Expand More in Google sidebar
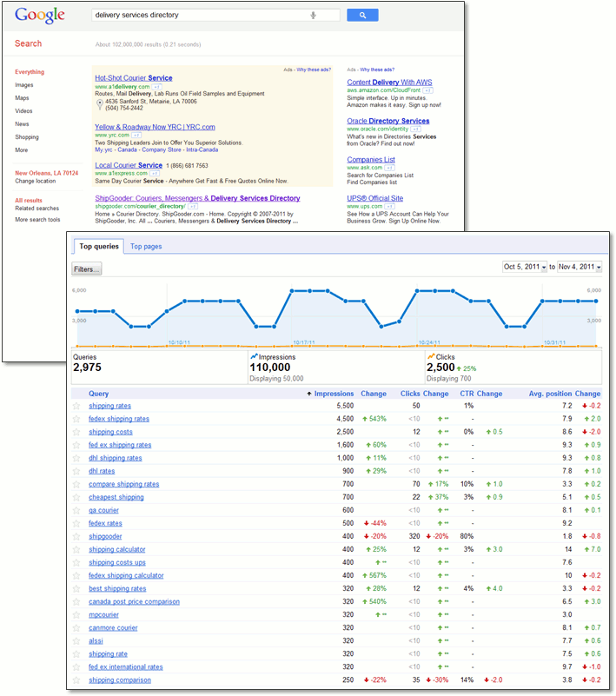Viewport: 616px width, 696px height. tap(22, 150)
